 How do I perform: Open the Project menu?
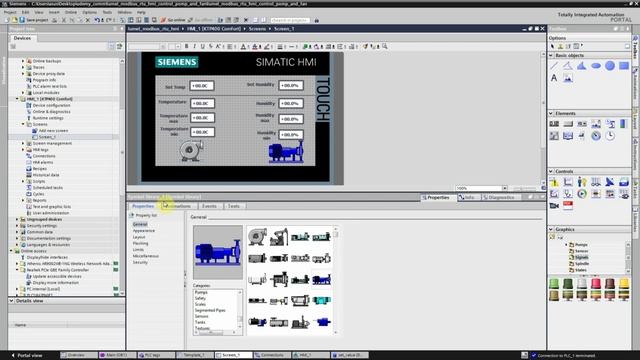[x=10, y=12]
